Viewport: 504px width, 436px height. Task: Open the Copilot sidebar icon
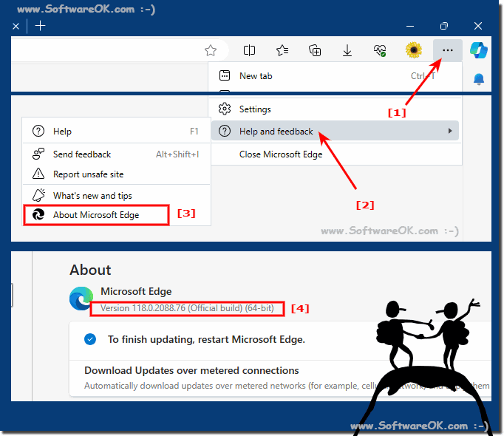point(479,50)
